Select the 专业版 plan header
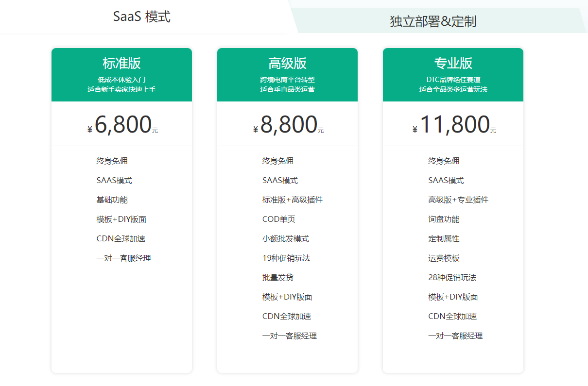Image resolution: width=588 pixels, height=386 pixels. (x=453, y=63)
